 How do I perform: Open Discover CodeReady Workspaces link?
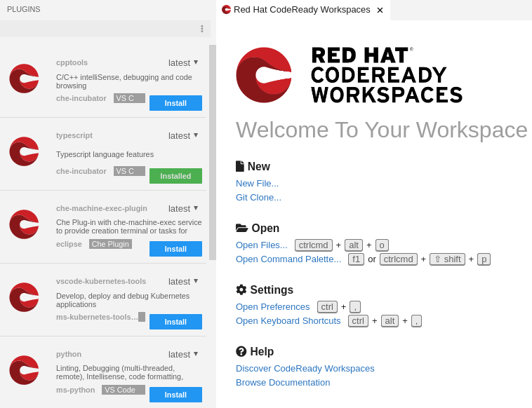(x=305, y=368)
